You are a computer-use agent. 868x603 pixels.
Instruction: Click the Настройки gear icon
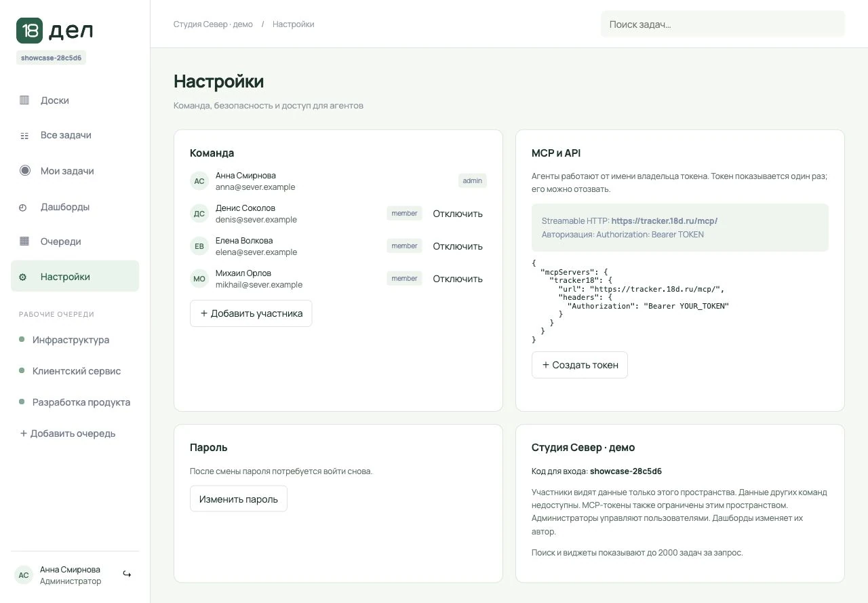23,277
